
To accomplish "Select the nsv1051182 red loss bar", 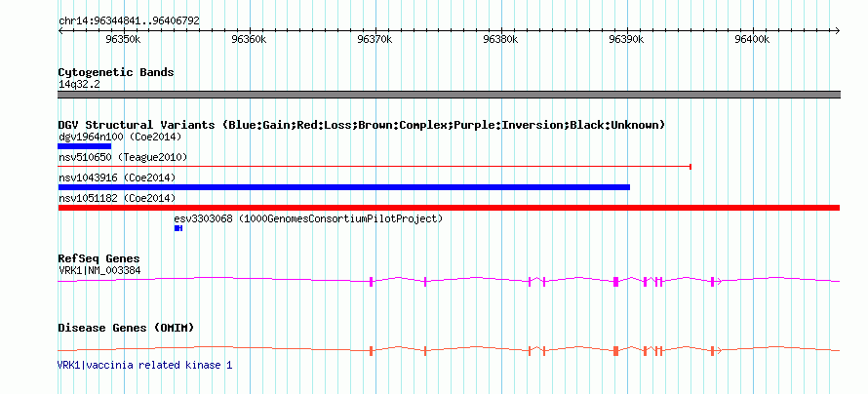I will pyautogui.click(x=449, y=208).
